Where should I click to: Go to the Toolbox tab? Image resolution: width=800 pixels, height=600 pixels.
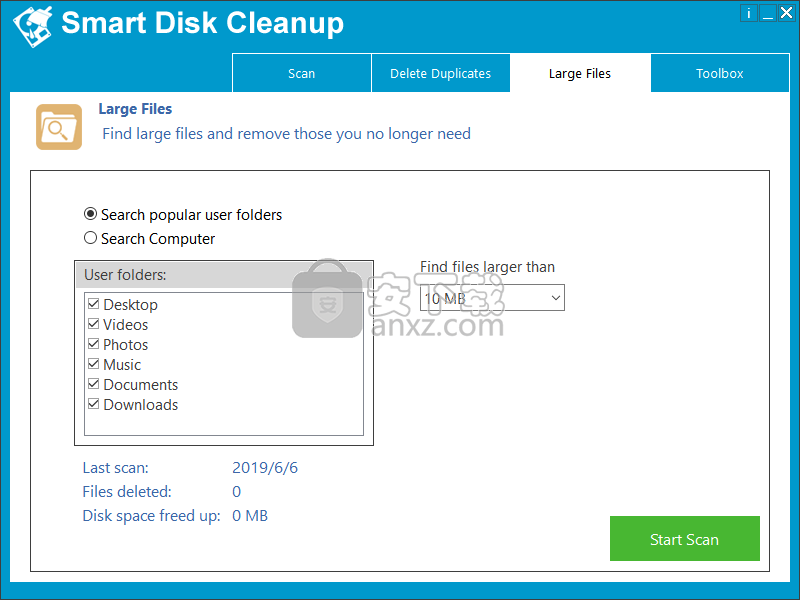(719, 73)
